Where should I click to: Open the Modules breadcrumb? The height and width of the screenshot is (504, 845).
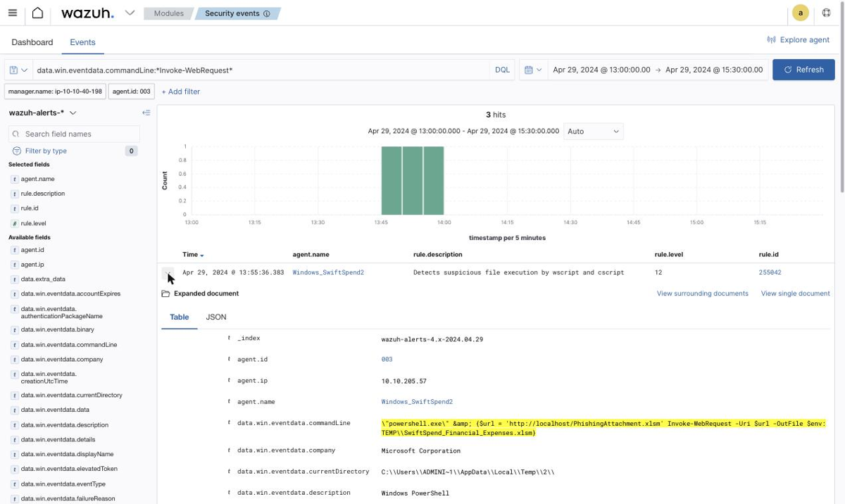coord(168,13)
